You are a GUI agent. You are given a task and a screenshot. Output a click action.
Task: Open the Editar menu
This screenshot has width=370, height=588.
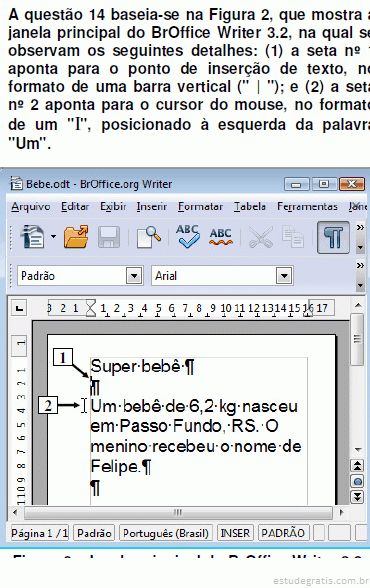(75, 207)
